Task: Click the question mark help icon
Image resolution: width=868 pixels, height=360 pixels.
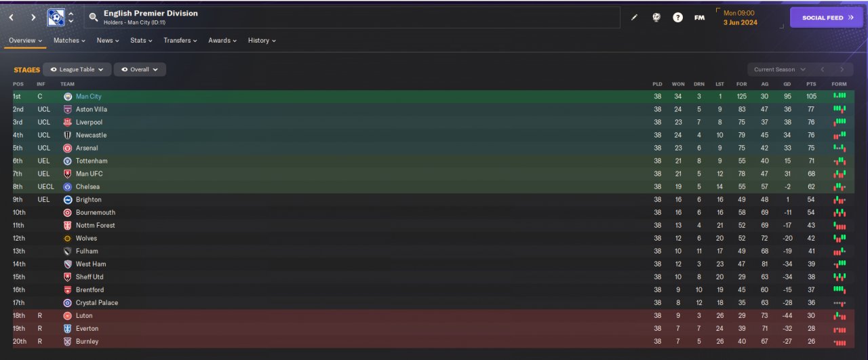Action: coord(677,18)
